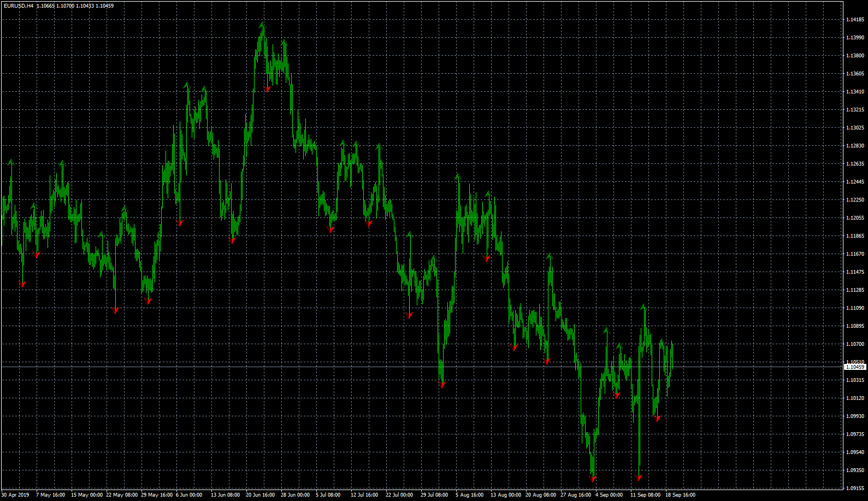Click the 1.09930 price axis label
The image size is (868, 501).
(x=855, y=416)
